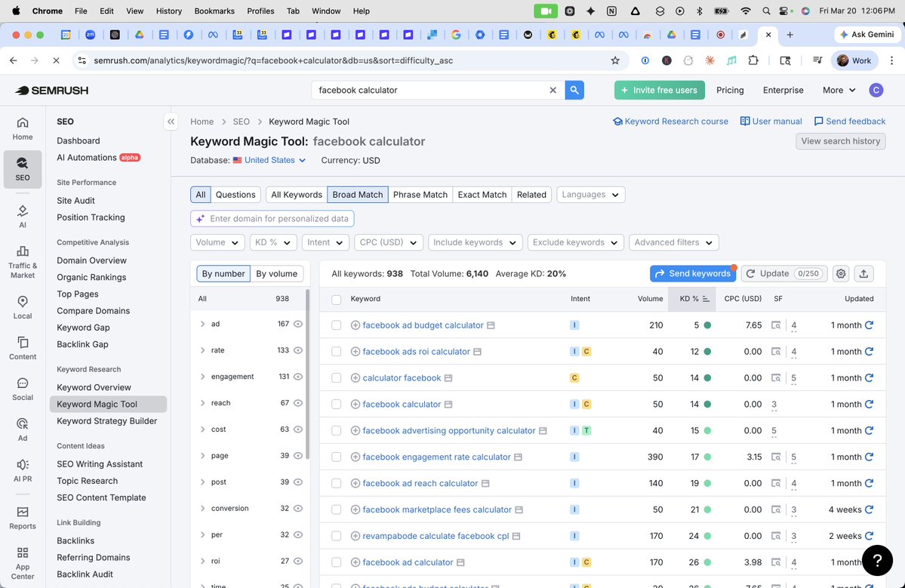
Task: Sort by the KD % column header
Action: (x=692, y=299)
